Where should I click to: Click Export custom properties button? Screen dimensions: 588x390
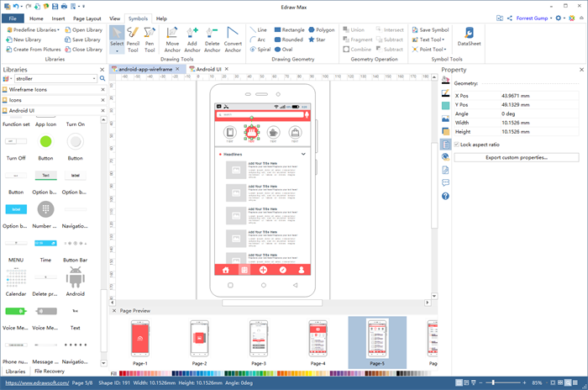click(x=517, y=157)
